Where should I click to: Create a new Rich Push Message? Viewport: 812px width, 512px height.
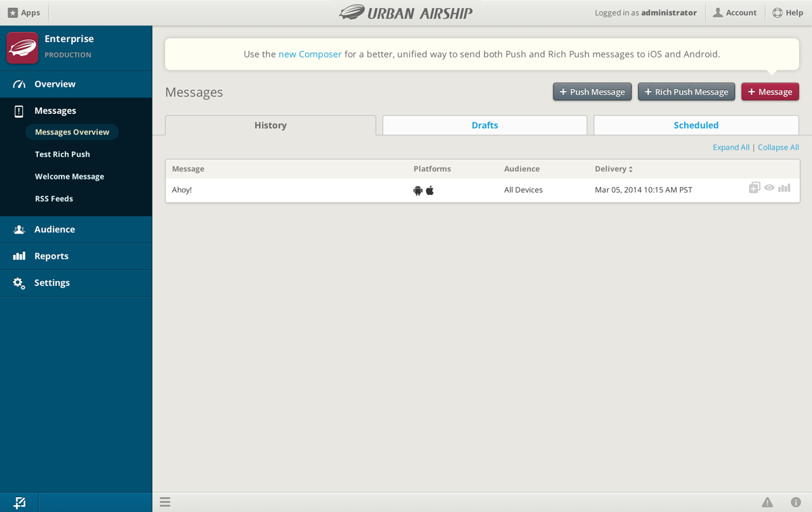[686, 91]
